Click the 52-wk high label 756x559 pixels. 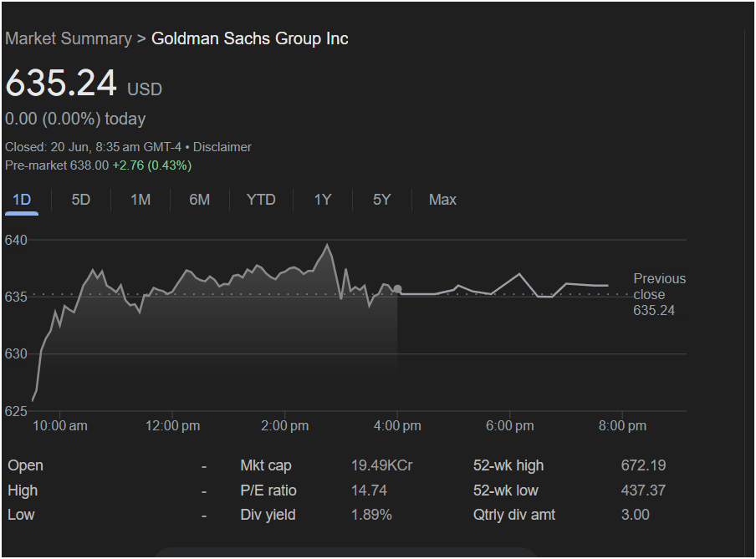click(508, 465)
